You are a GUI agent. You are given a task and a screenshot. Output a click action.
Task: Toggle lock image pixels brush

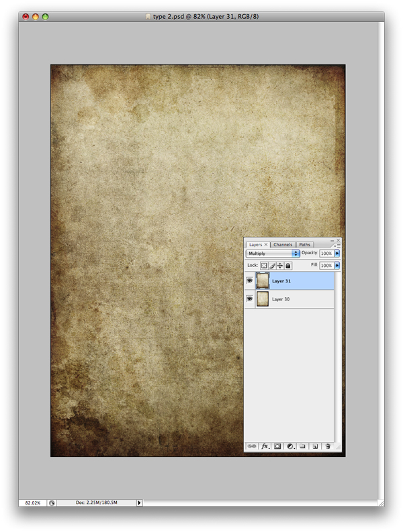coord(272,266)
